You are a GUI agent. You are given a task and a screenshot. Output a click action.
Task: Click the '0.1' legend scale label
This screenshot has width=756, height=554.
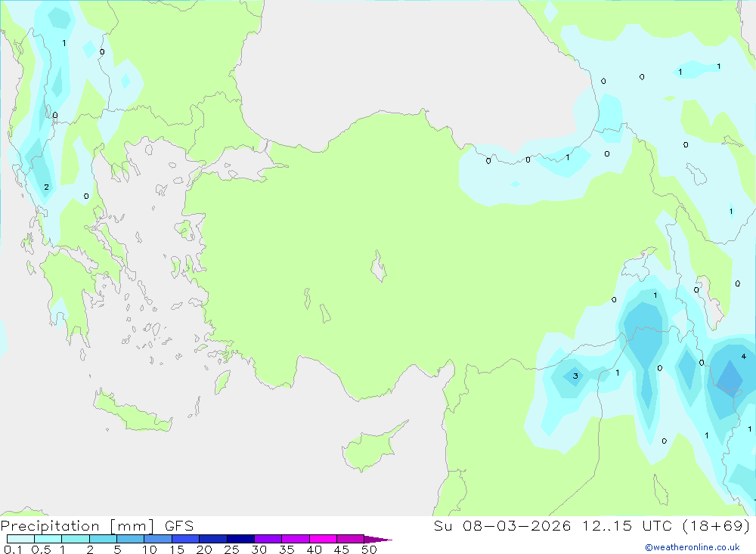[13, 549]
